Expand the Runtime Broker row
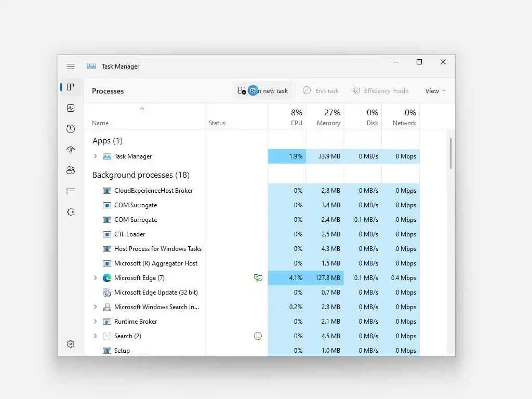This screenshot has width=532, height=399. click(x=96, y=321)
